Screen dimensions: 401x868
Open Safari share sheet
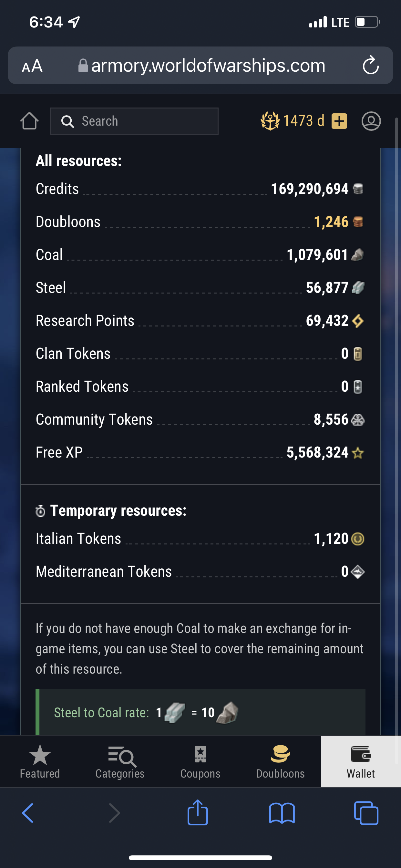(198, 813)
